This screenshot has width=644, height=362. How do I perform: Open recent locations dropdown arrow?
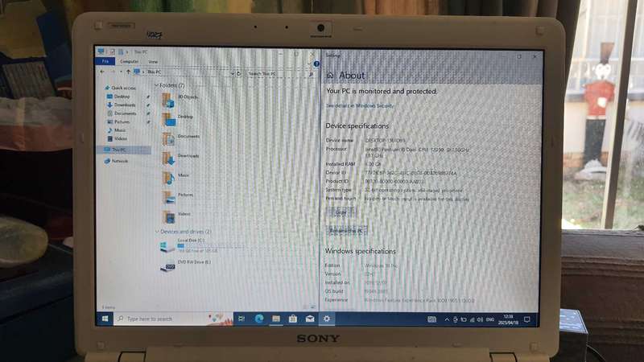pos(120,72)
